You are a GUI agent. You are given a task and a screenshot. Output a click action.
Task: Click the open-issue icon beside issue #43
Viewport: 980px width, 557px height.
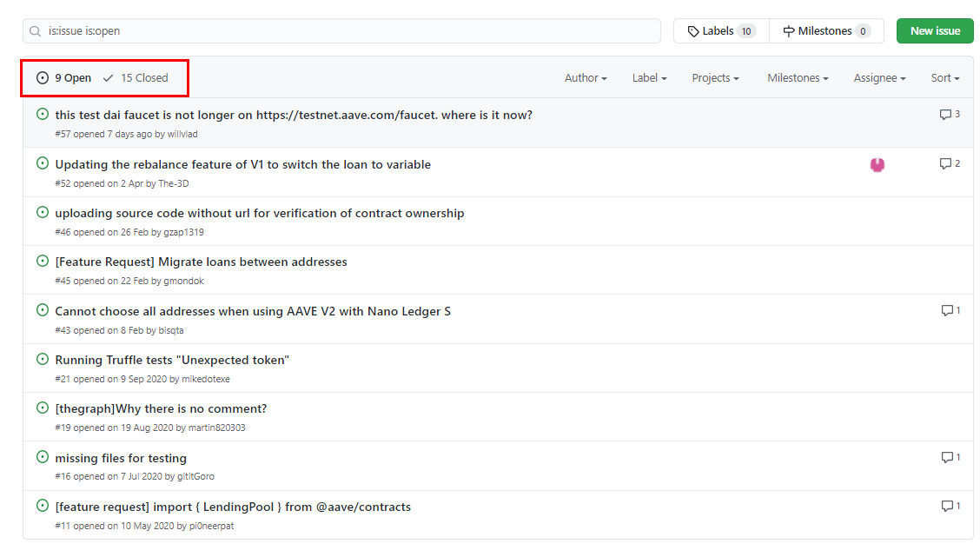pos(43,310)
